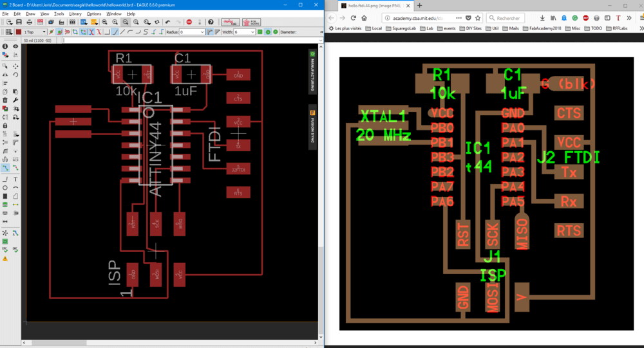This screenshot has width=644, height=348.
Task: Open the SquaregoLab bookmarks folder
Action: pos(401,28)
